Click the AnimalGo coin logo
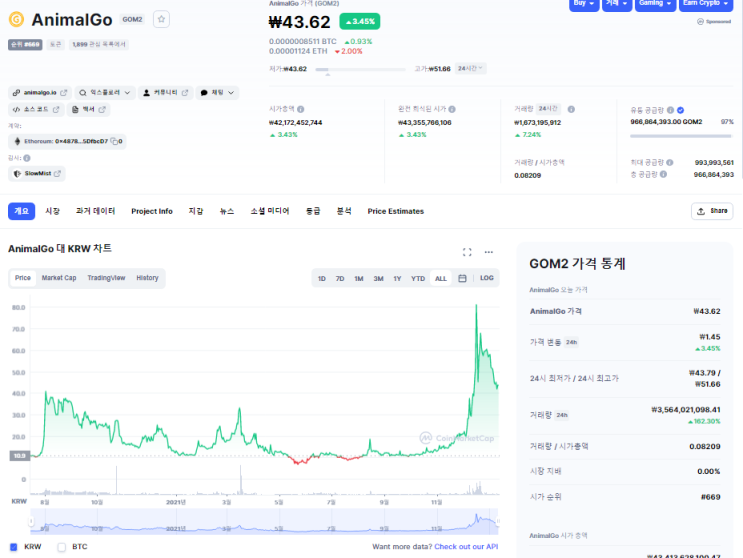The image size is (743, 558). 17,19
